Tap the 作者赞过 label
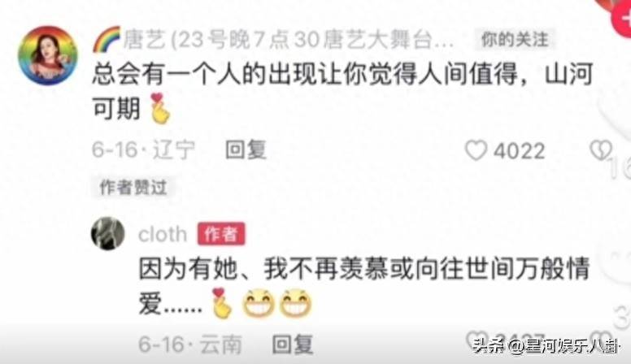 click(133, 188)
